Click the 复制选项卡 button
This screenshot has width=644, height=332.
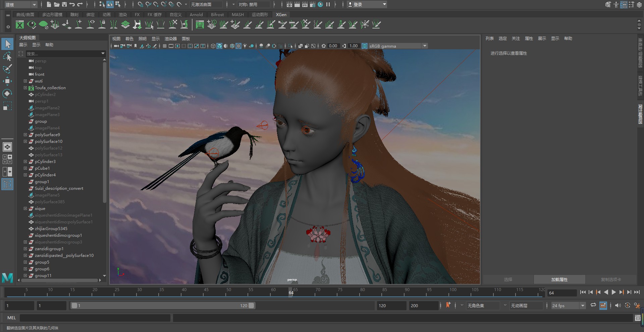click(x=611, y=279)
